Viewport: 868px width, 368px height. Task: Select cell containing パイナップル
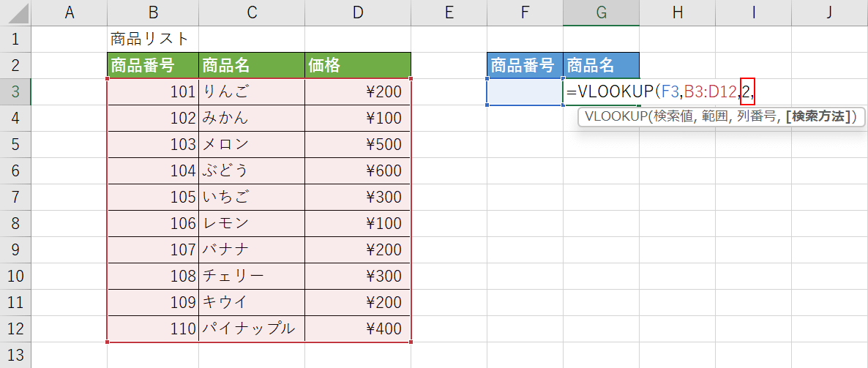(251, 328)
